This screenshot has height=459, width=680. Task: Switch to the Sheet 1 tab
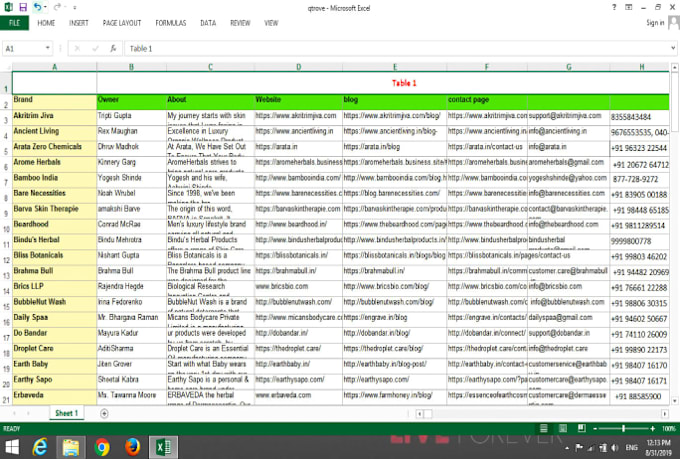pyautogui.click(x=66, y=413)
